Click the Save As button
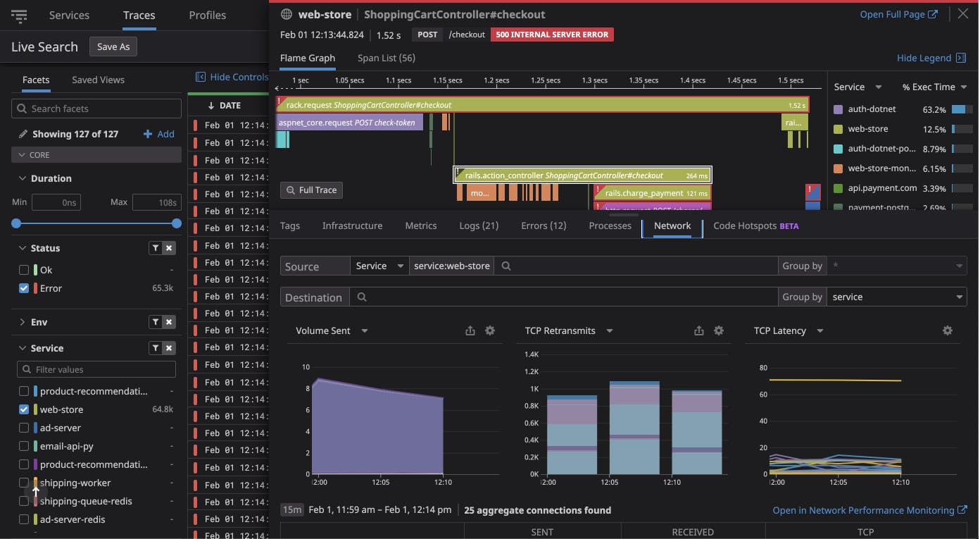Viewport: 980px width, 539px height. point(113,47)
